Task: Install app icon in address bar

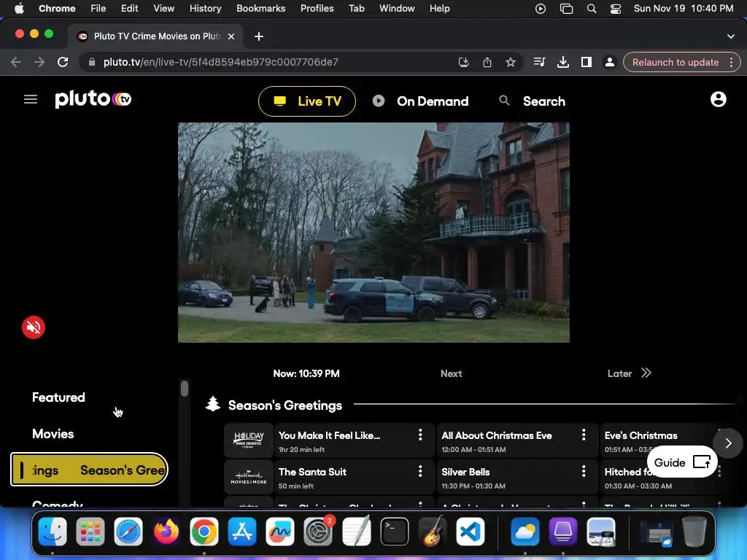Action: coord(463,62)
